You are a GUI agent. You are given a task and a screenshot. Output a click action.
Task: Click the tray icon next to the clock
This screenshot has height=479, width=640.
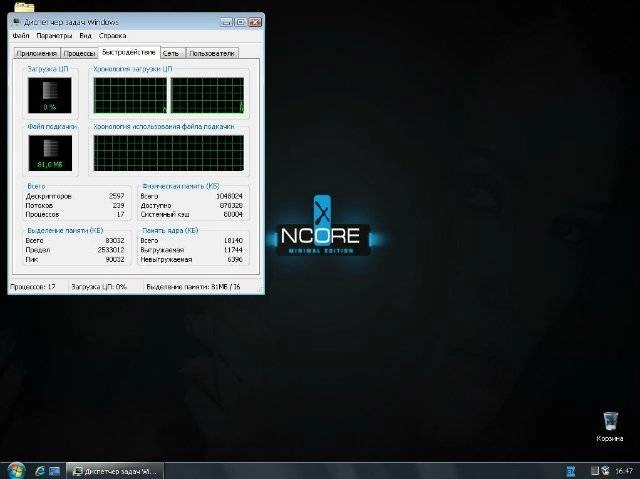(605, 471)
